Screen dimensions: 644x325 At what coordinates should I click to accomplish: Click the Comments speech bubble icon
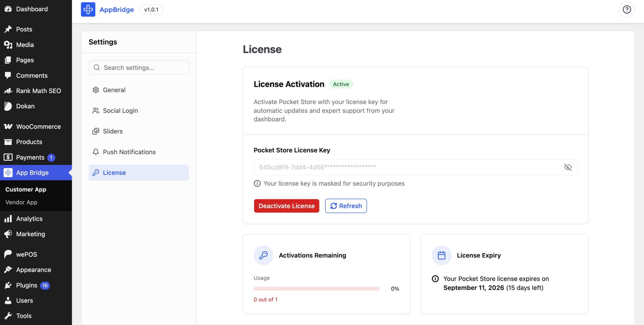click(8, 75)
